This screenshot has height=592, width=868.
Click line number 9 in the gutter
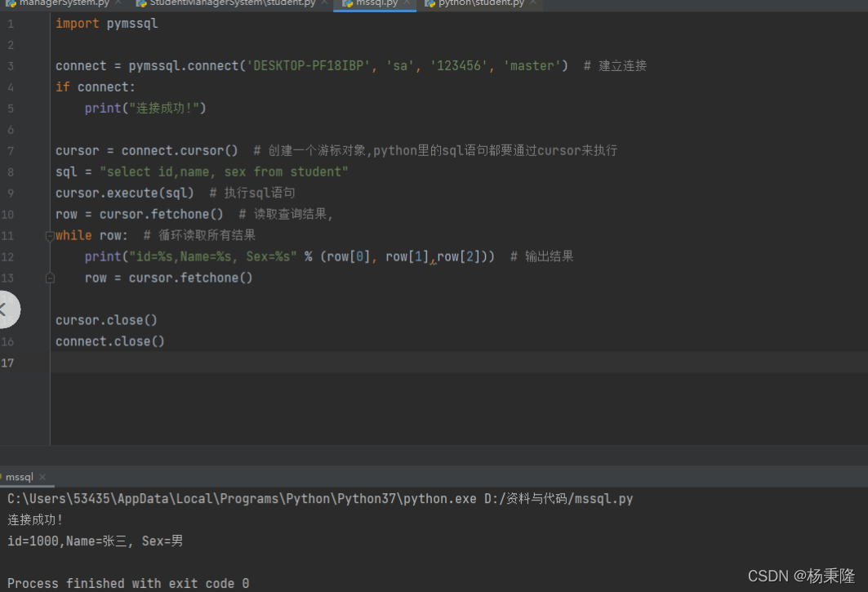click(10, 194)
